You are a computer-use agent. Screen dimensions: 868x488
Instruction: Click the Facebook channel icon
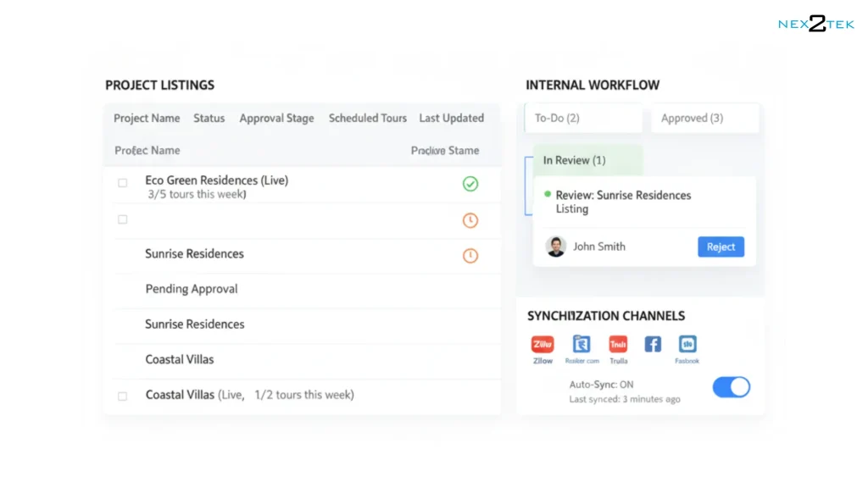pyautogui.click(x=653, y=344)
